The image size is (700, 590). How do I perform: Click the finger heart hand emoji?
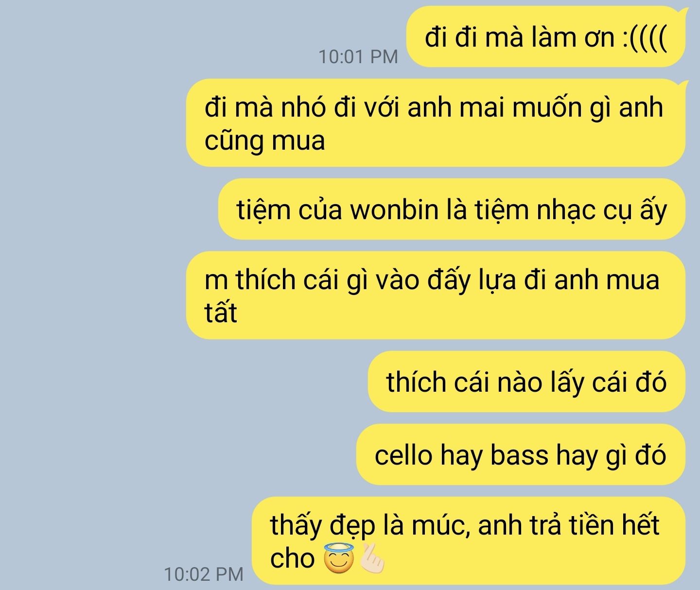click(x=371, y=559)
